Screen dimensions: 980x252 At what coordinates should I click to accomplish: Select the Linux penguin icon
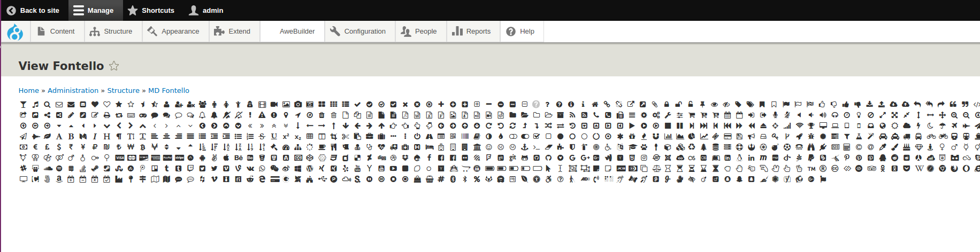coord(739,157)
